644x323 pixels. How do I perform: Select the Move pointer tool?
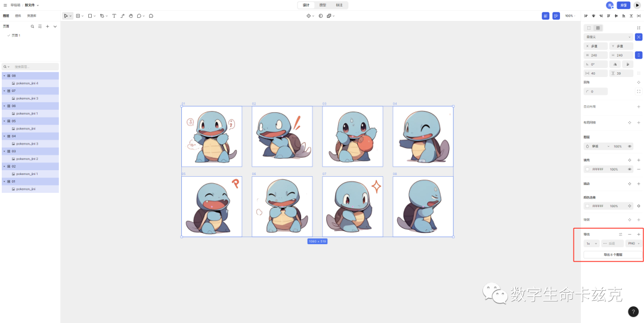[x=66, y=16]
